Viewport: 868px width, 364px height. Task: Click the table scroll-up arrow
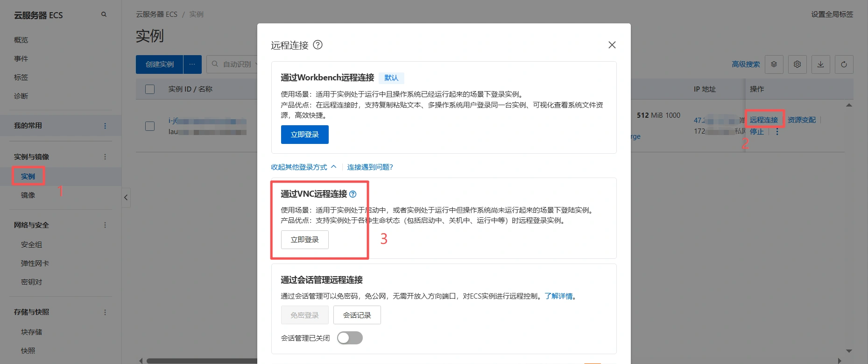[x=849, y=105]
